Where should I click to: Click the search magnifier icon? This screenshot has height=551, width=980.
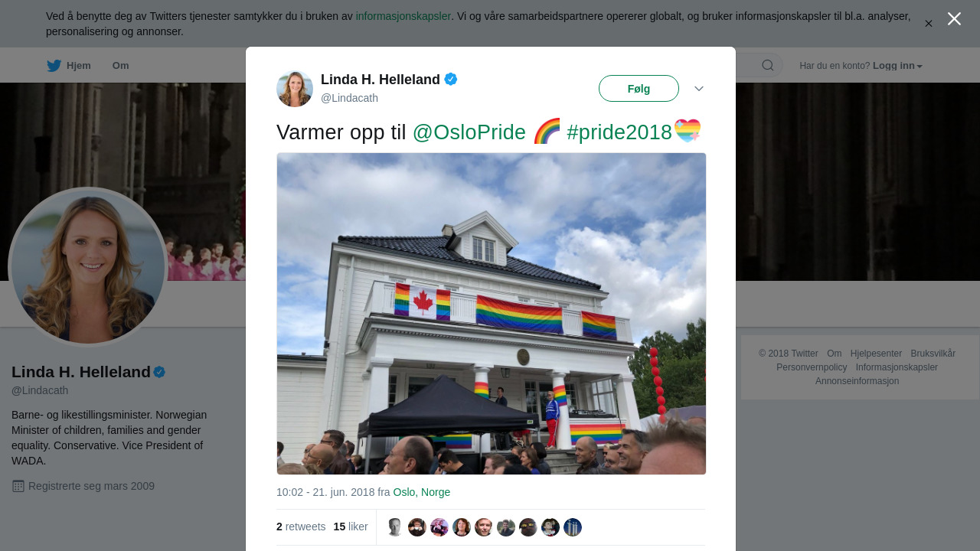(767, 66)
